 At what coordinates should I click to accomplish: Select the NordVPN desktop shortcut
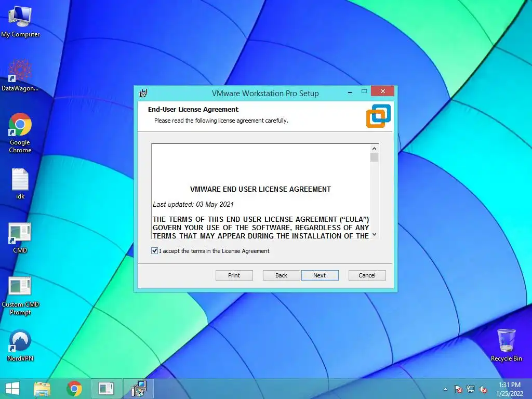[20, 345]
